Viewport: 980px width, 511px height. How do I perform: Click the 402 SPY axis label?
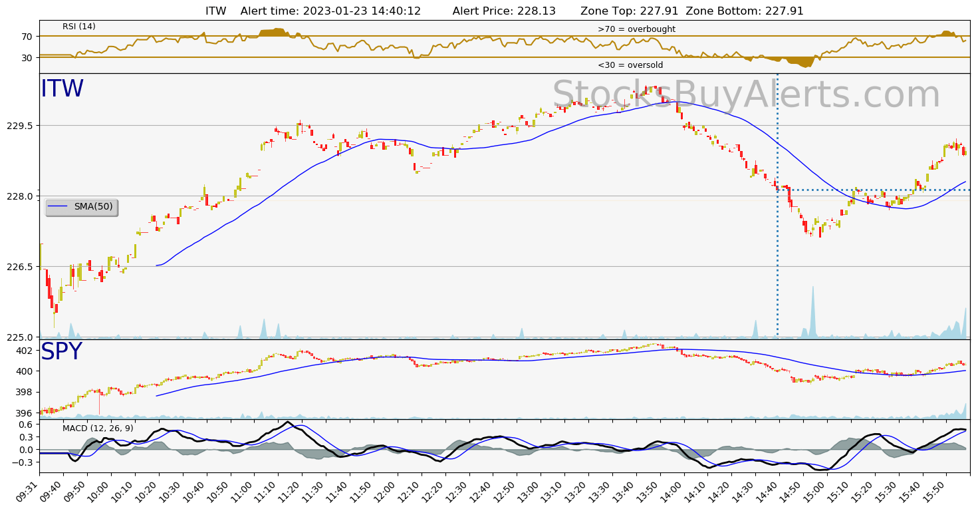[x=25, y=351]
